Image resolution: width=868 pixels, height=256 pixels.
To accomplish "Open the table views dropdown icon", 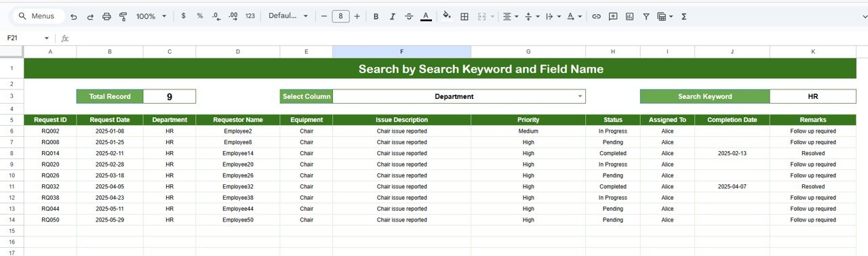I will tap(665, 16).
